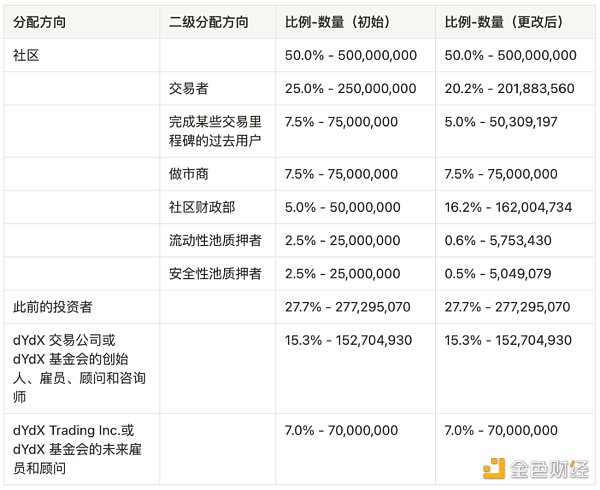The height and width of the screenshot is (490, 600).
Task: Select the 0.5% - 5,049,079 value
Action: [x=498, y=273]
